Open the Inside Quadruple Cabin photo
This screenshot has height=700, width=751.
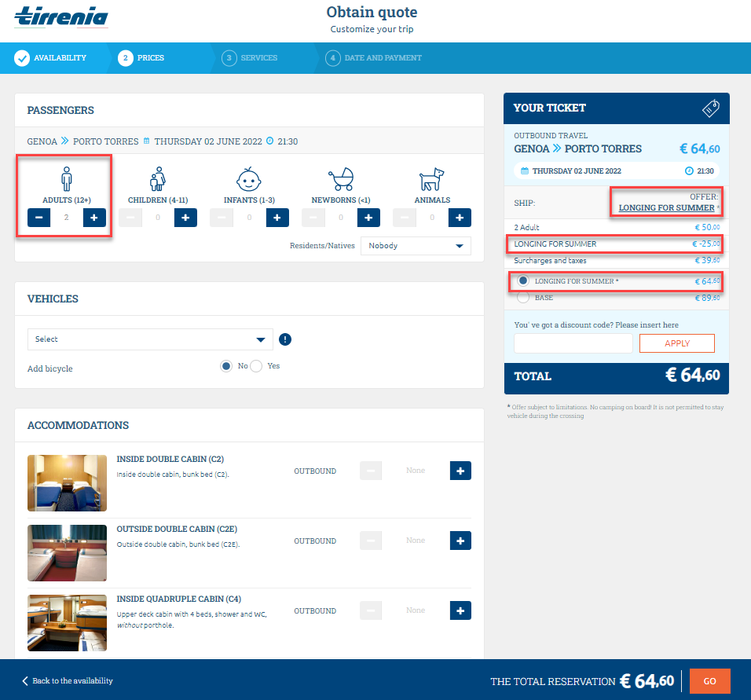coord(67,623)
